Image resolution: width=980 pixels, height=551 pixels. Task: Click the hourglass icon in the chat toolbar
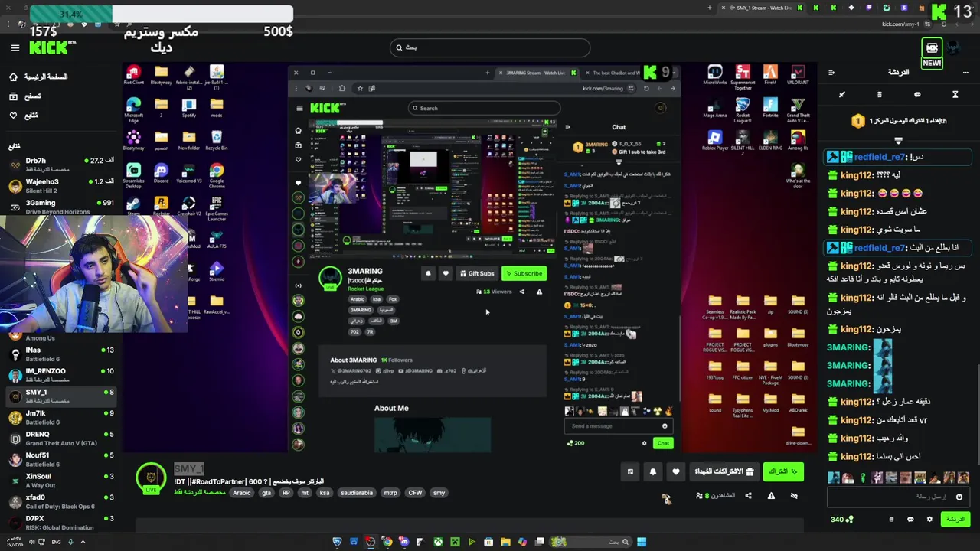955,95
